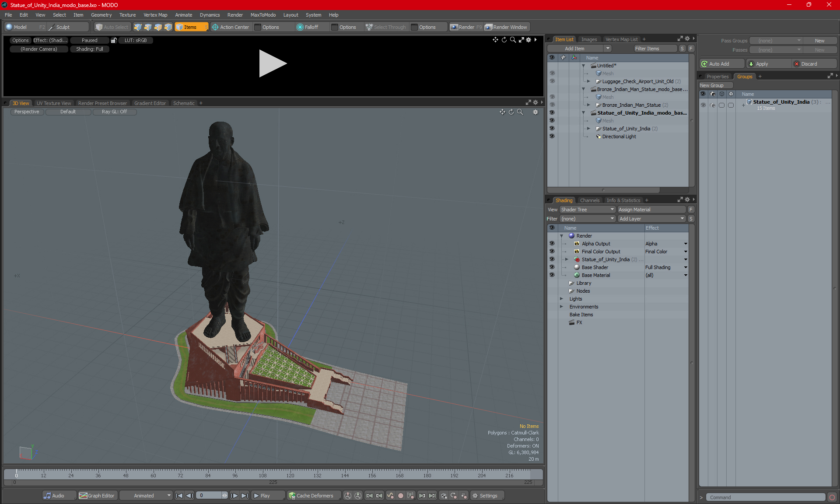Toggle visibility of Bronze_Indian_Man_Statue folder item
The image size is (840, 504).
552,105
